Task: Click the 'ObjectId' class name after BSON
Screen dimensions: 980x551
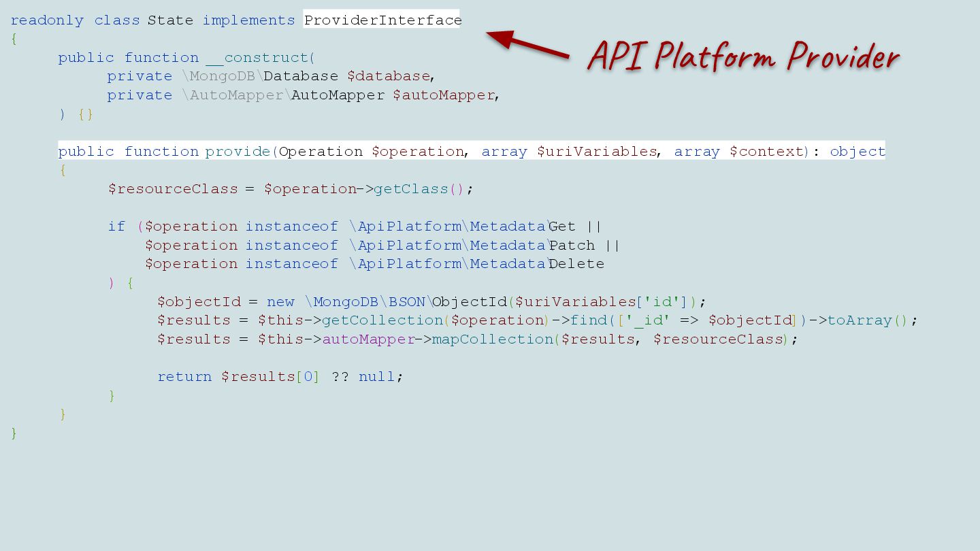Action: (x=470, y=302)
